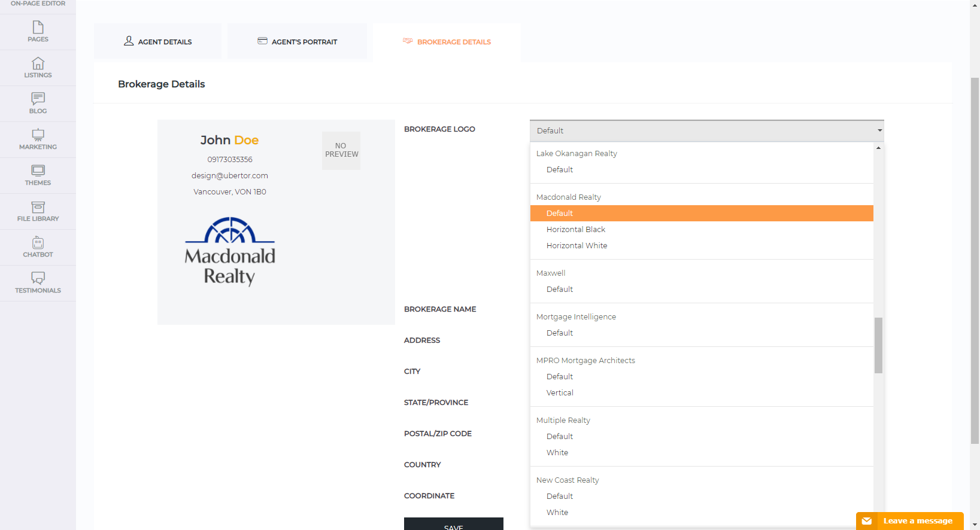Click the John Doe name heading
The height and width of the screenshot is (530, 980).
[229, 140]
